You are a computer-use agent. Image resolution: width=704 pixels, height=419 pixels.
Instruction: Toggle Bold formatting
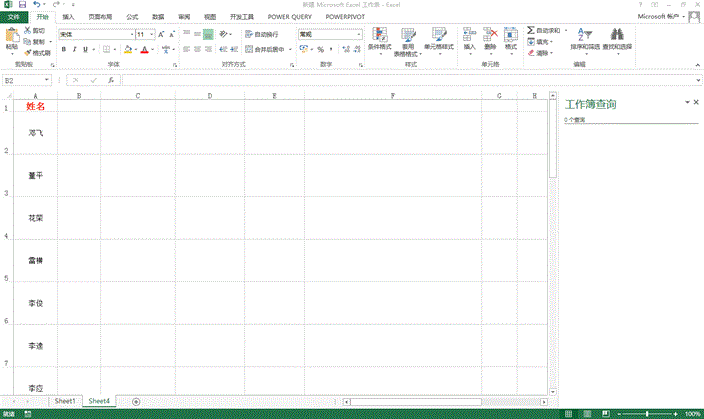tap(63, 48)
